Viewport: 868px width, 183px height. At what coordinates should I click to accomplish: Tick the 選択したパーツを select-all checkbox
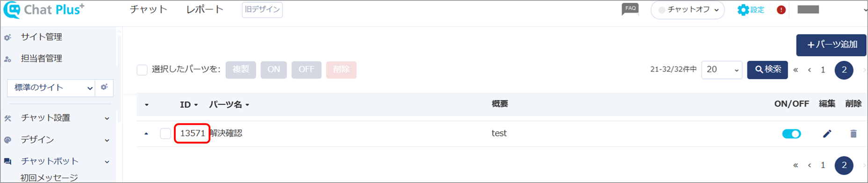click(x=142, y=70)
